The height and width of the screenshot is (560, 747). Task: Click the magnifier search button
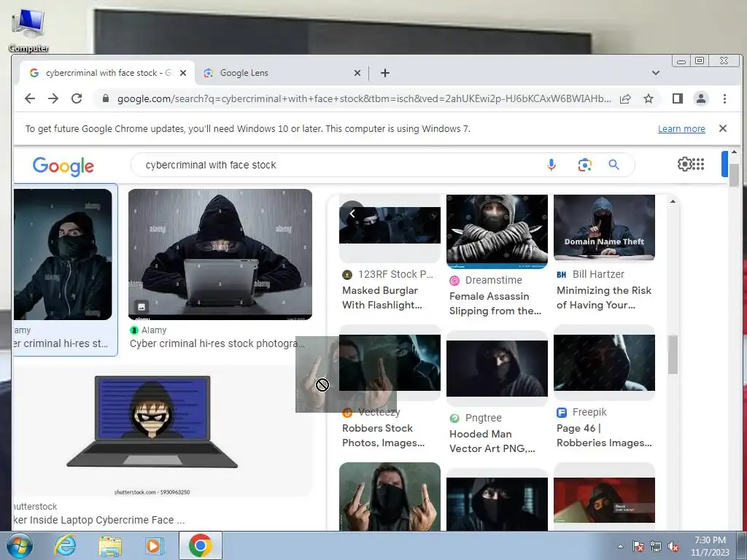[614, 165]
